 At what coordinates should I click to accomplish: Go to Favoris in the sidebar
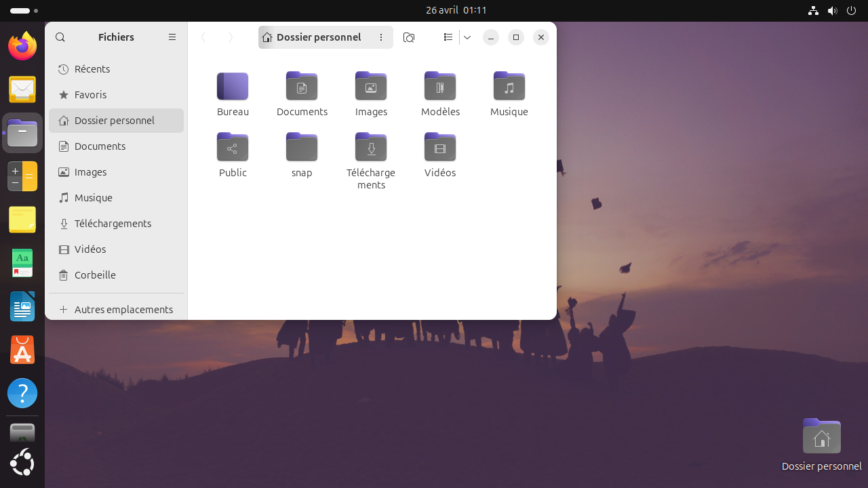click(90, 95)
